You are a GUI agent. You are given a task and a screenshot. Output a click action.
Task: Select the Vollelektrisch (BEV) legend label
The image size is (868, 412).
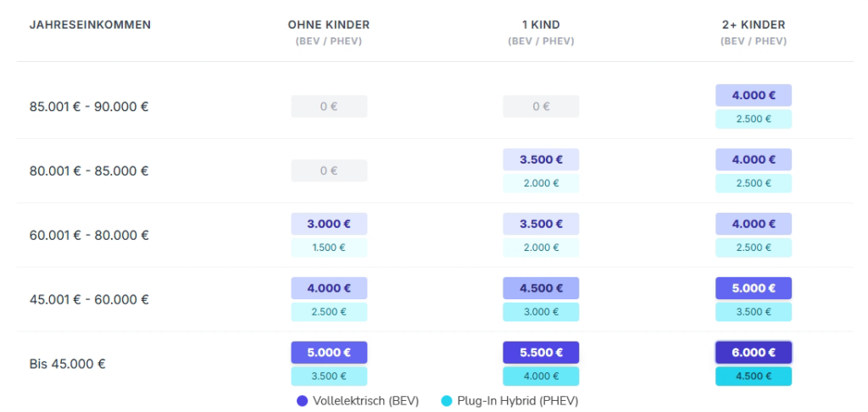pyautogui.click(x=365, y=401)
